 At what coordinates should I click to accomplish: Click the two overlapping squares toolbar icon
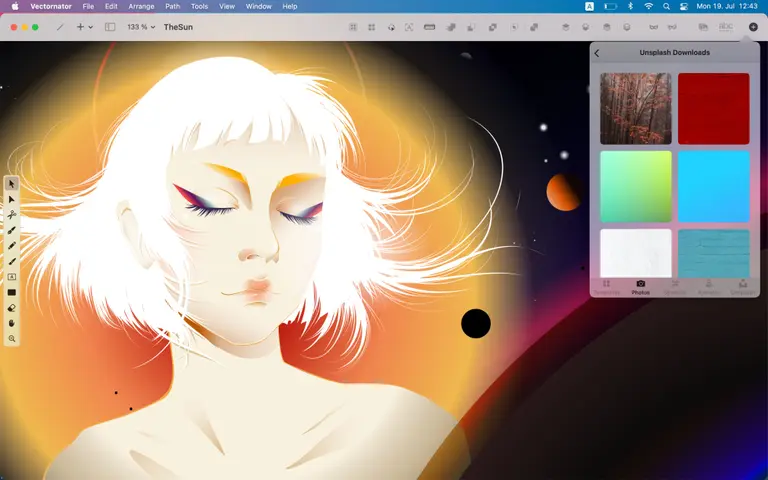pyautogui.click(x=493, y=27)
